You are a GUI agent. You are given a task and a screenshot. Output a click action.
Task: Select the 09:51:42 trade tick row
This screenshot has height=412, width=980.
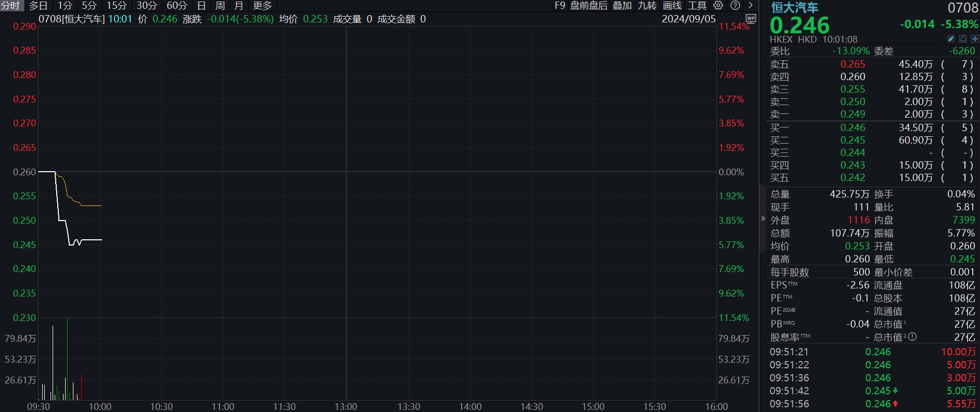[872, 391]
